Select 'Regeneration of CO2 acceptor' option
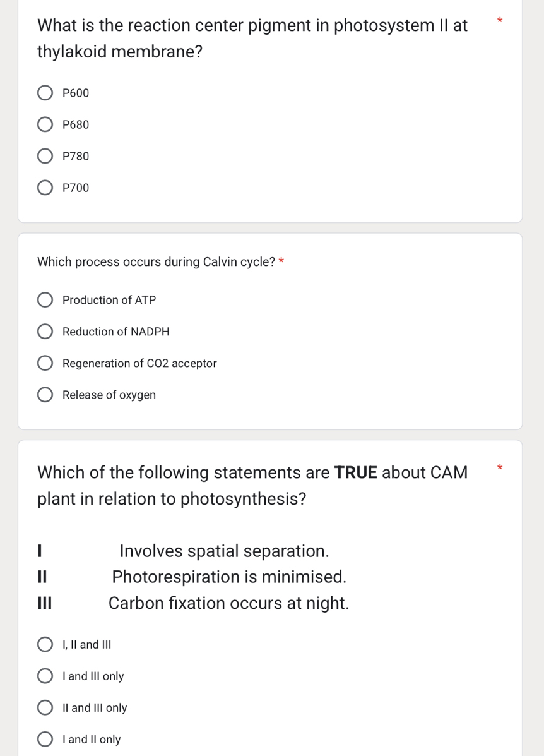Screen dimensions: 544x756 pos(45,363)
